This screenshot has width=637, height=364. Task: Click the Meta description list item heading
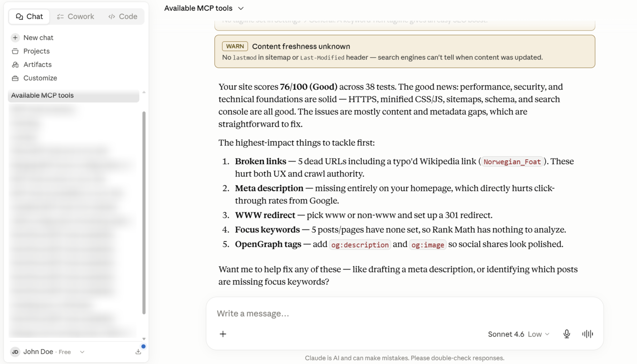(269, 188)
